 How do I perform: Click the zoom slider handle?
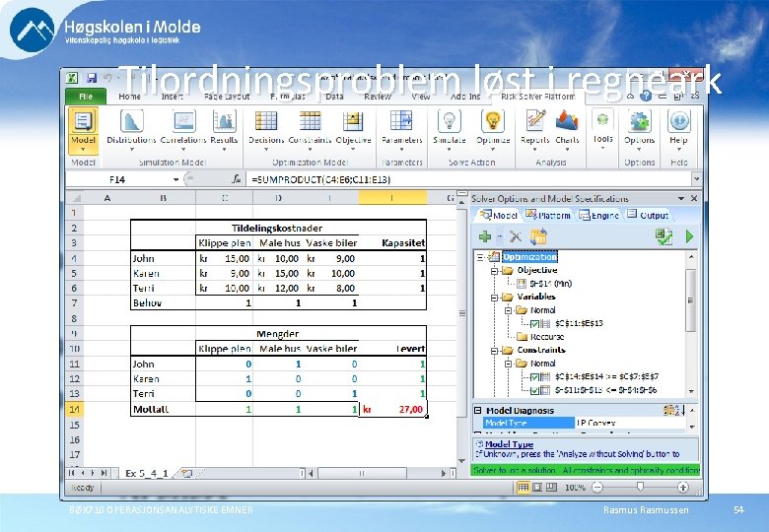tap(640, 487)
